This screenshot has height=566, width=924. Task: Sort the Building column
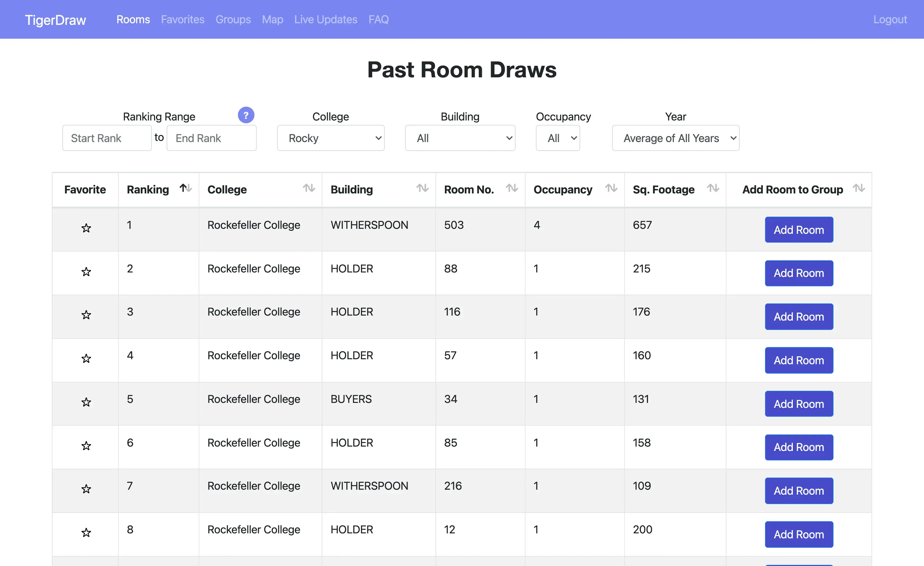pyautogui.click(x=423, y=189)
